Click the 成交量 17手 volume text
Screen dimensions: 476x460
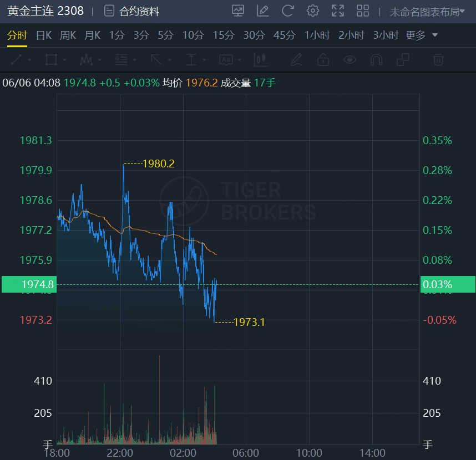(248, 83)
